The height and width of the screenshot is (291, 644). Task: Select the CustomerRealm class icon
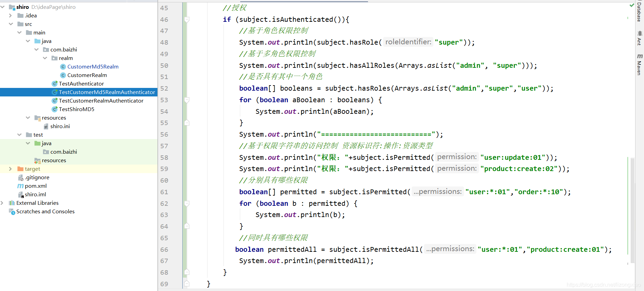63,75
